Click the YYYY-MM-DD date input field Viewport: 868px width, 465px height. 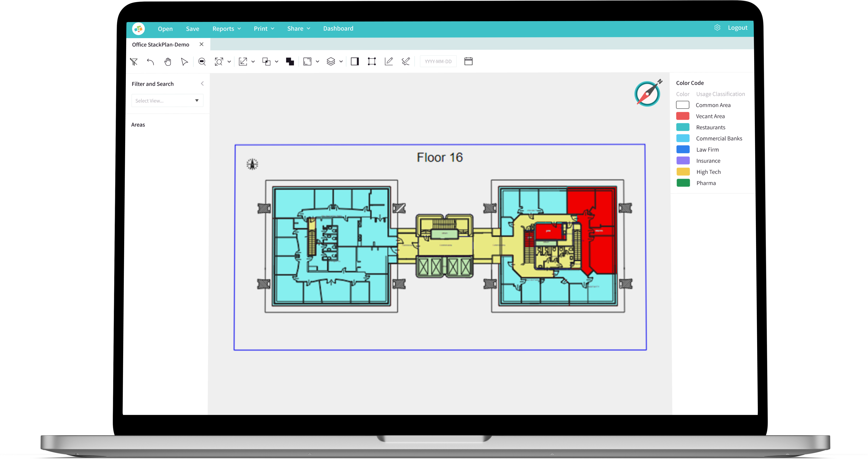click(x=438, y=61)
